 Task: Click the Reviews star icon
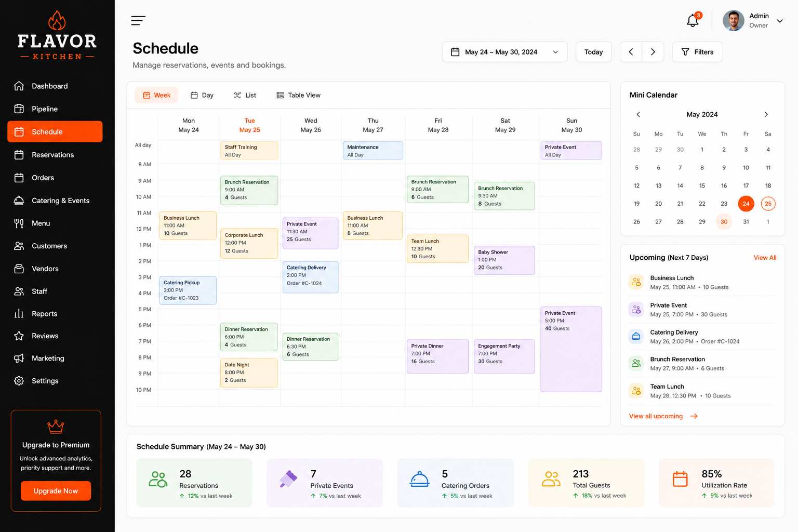[x=19, y=336]
